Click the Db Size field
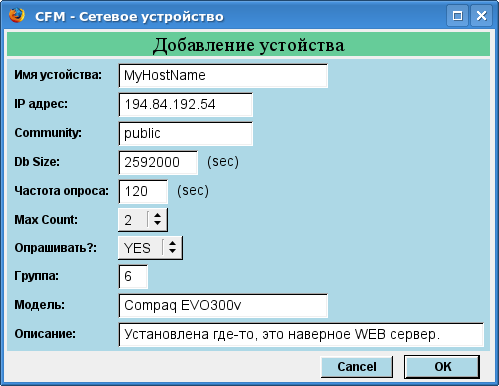Image resolution: width=499 pixels, height=386 pixels. (x=158, y=163)
